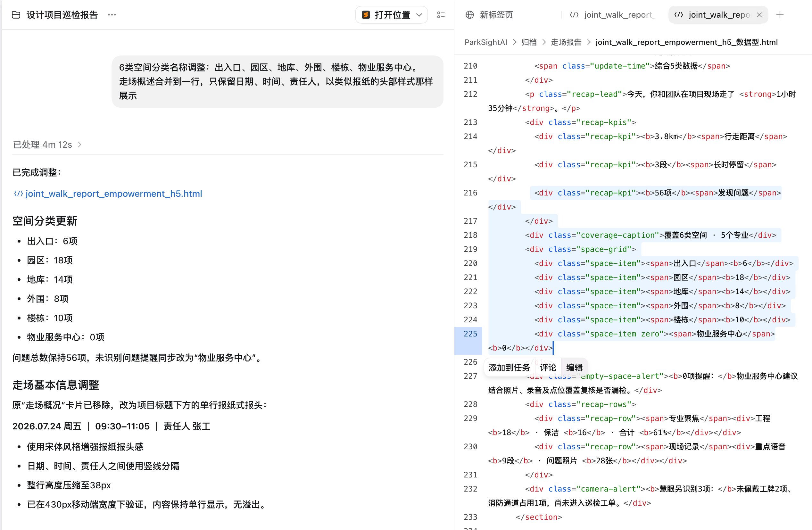Click 评论 in the selection popup
The height and width of the screenshot is (530, 812).
point(548,367)
